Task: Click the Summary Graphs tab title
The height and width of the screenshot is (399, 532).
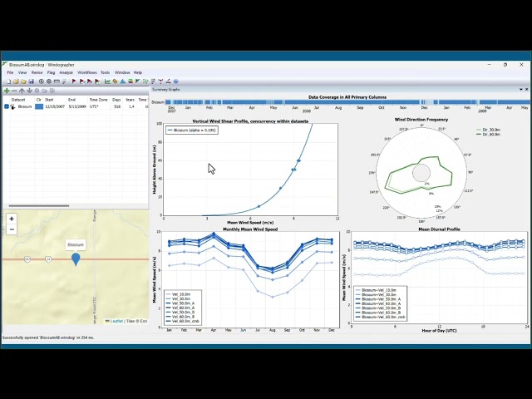Action: click(166, 90)
